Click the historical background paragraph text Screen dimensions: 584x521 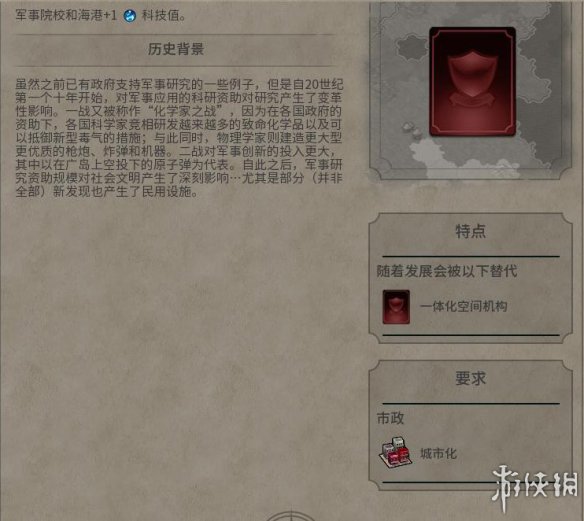pos(179,138)
